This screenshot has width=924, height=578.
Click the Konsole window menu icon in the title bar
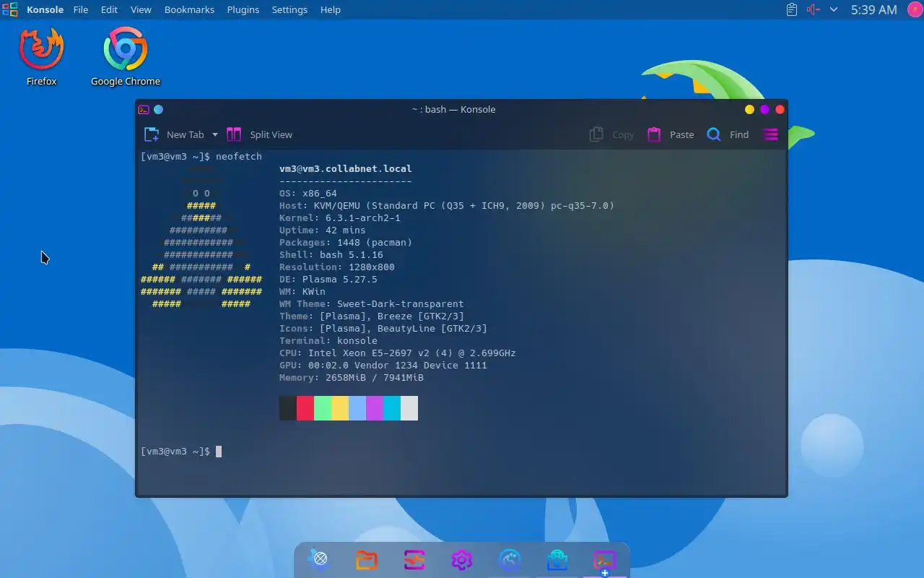pos(144,110)
